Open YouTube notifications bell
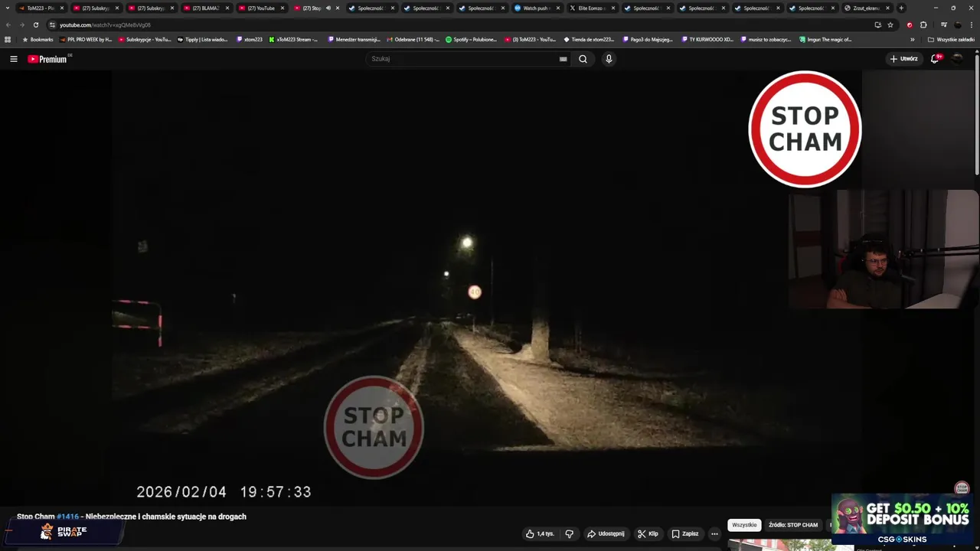980x551 pixels. 936,59
